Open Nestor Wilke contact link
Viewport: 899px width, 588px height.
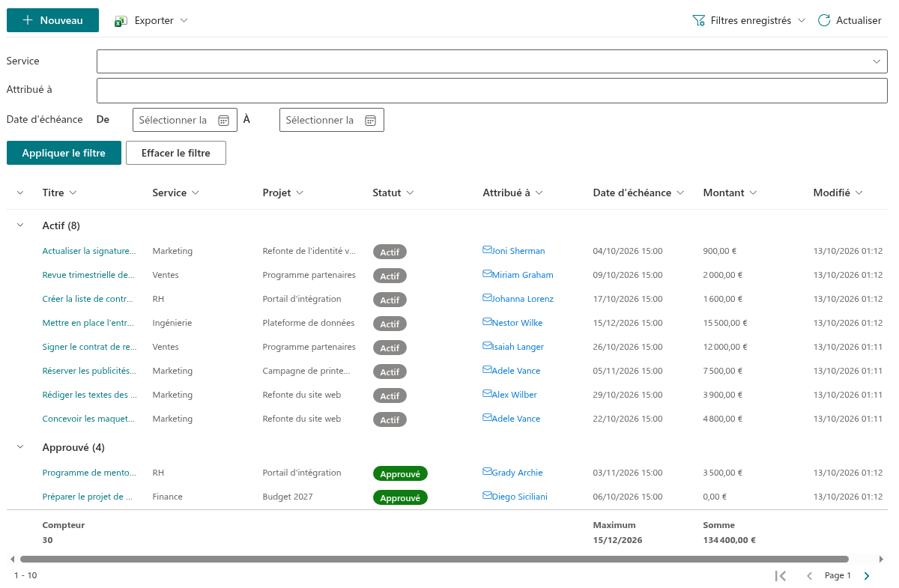click(x=517, y=323)
